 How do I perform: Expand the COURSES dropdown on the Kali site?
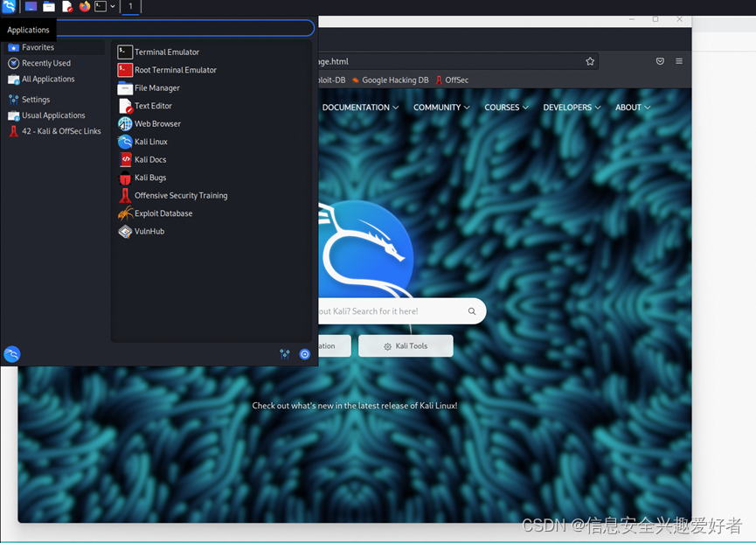[506, 107]
